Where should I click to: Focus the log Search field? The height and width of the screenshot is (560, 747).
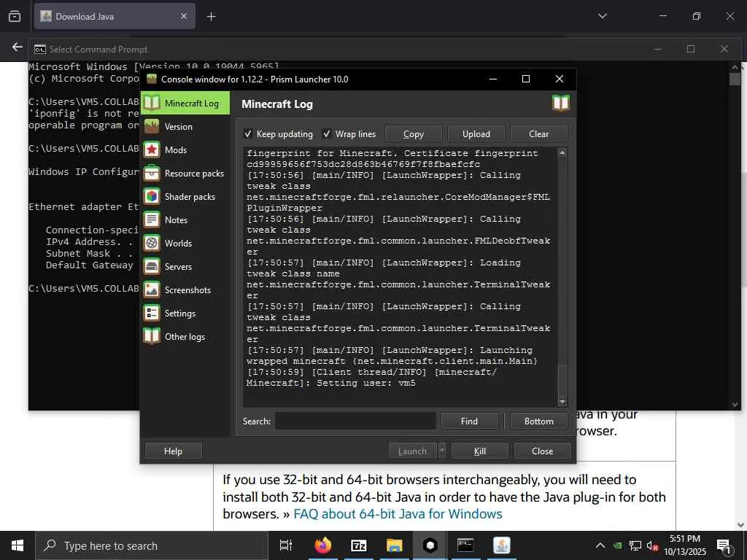click(355, 421)
